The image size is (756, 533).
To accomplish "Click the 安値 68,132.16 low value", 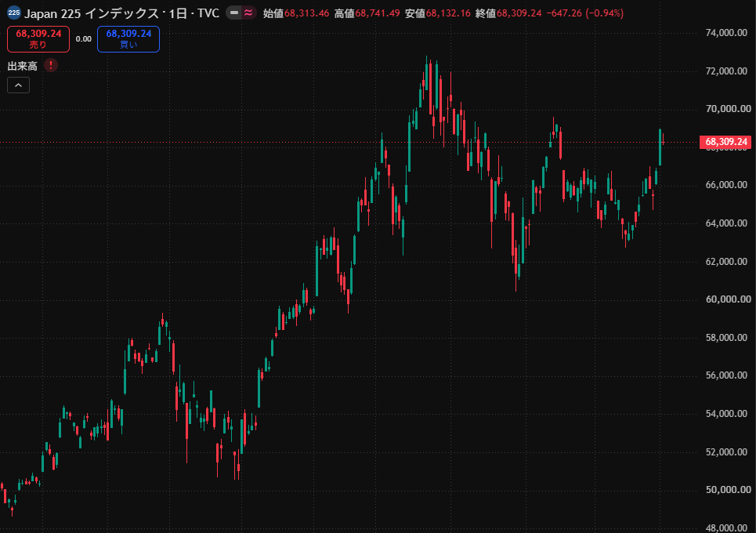I will (438, 13).
